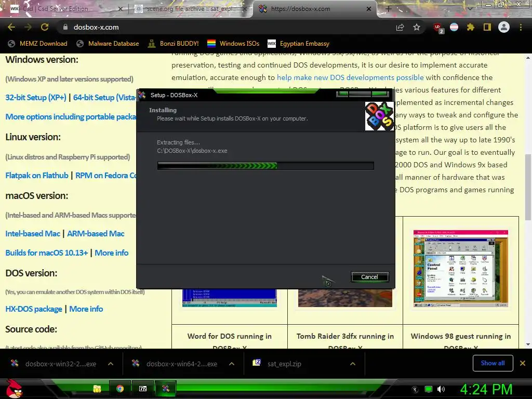
Task: Cancel the DOSBox-X installation
Action: click(x=369, y=277)
